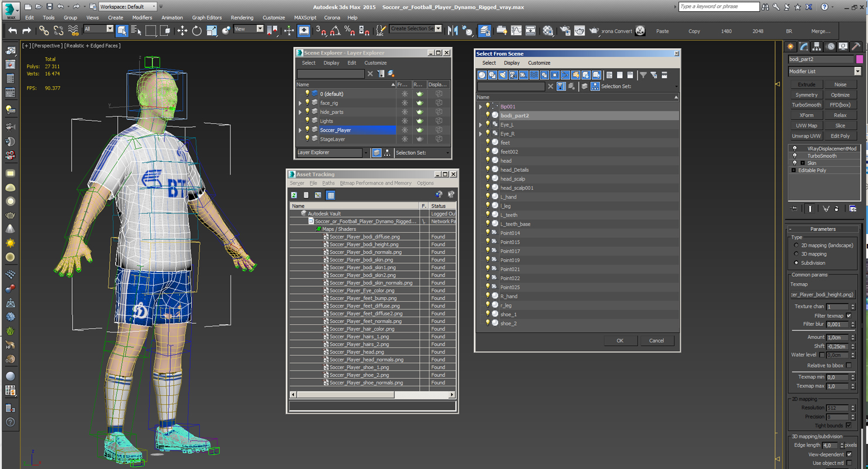Hide face_rig layer via lightbulb
868x469 pixels.
point(307,103)
